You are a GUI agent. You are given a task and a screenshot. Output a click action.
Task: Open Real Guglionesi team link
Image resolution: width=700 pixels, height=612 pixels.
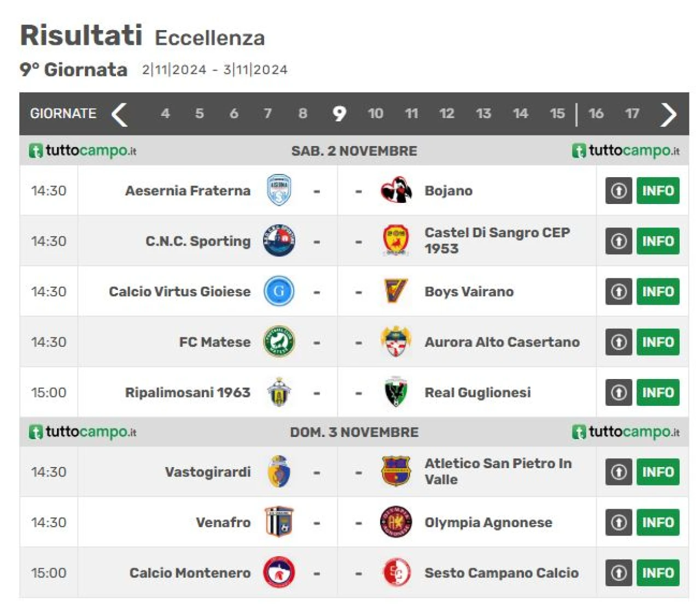[477, 392]
